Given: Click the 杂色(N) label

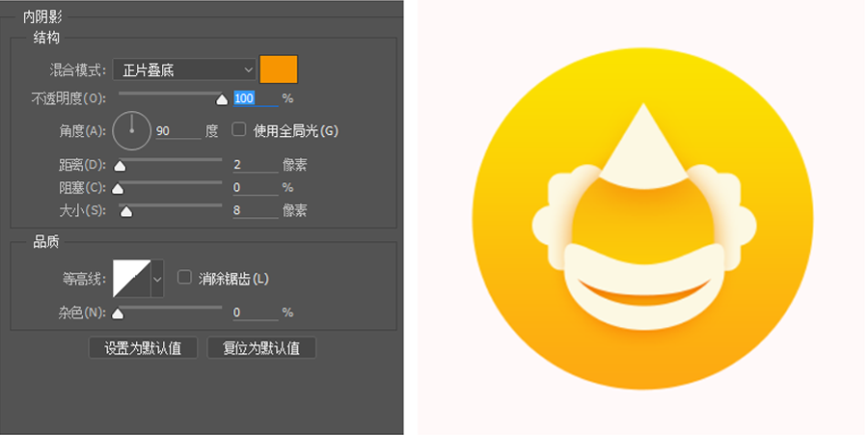Looking at the screenshot, I should pos(83,313).
